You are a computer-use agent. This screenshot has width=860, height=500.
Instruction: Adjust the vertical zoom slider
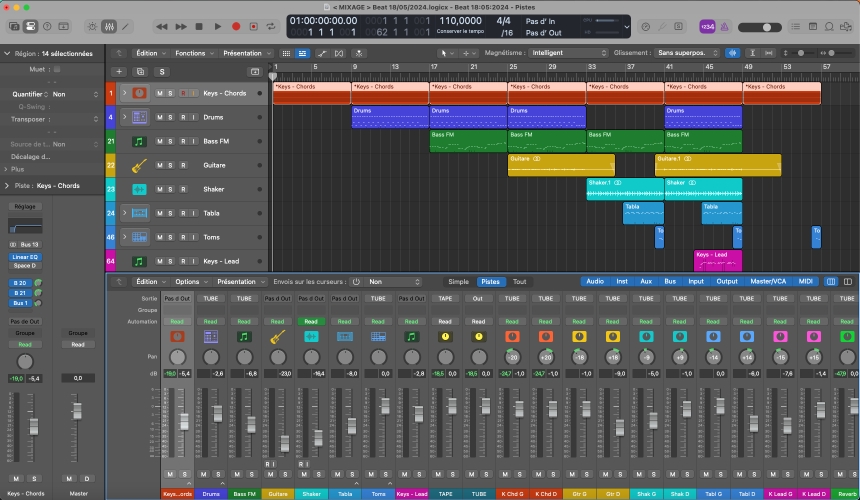tap(801, 53)
